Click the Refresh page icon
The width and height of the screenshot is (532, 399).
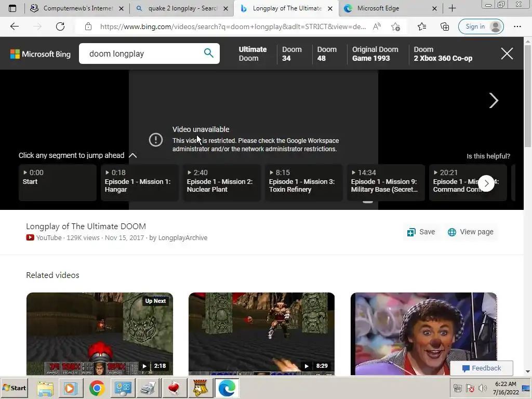[60, 26]
